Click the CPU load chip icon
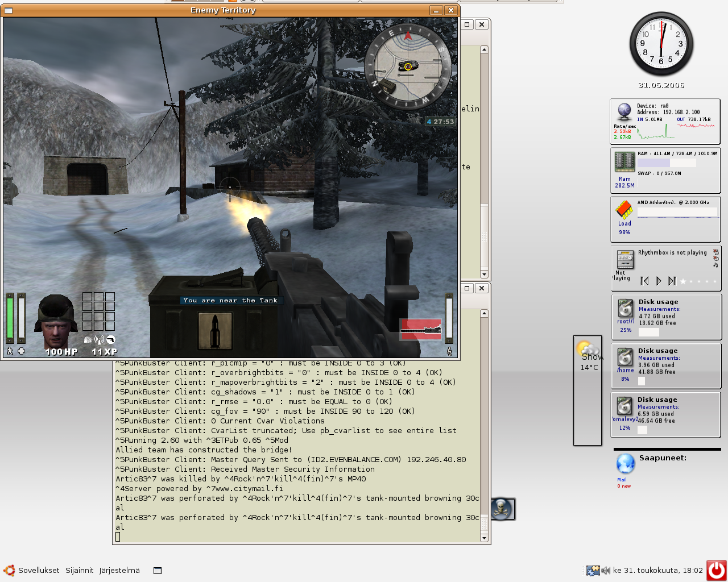728x582 pixels. point(624,210)
